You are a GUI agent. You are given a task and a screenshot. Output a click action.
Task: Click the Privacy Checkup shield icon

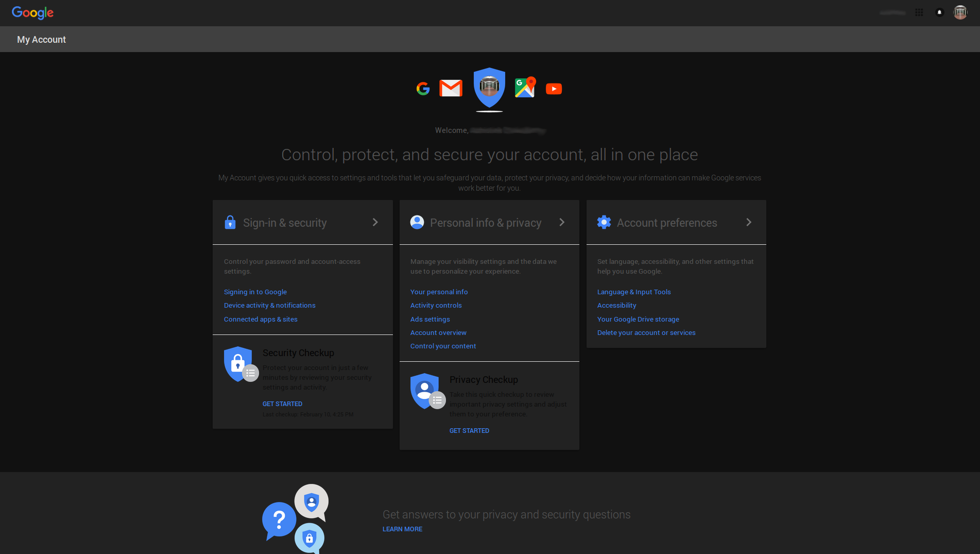427,391
